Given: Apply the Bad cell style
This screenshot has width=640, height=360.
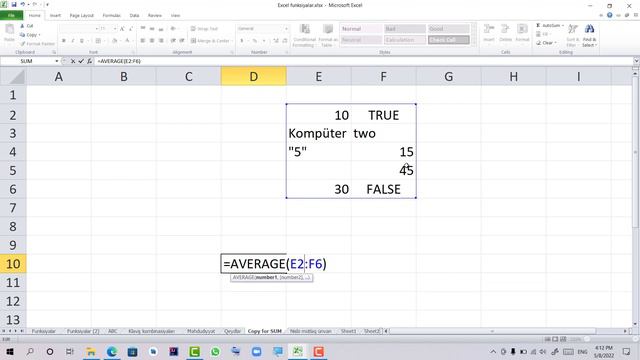Looking at the screenshot, I should pos(404,29).
